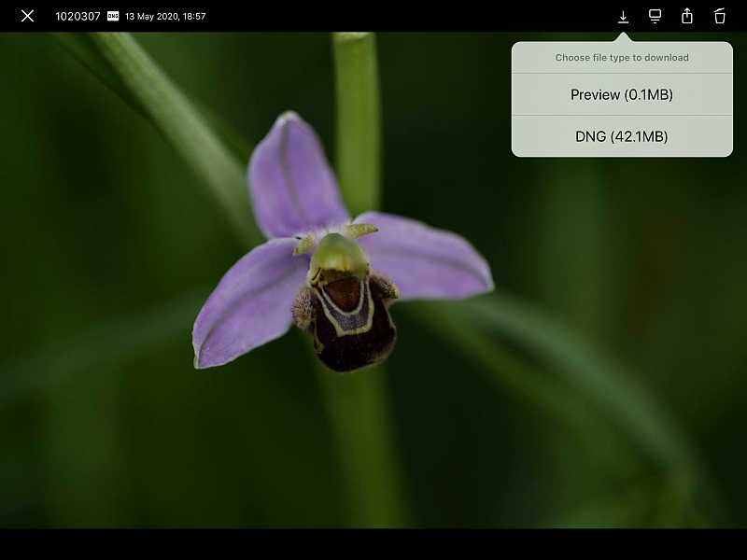Delete the photo with the trash icon
Screen dimensions: 747x560
click(x=719, y=16)
